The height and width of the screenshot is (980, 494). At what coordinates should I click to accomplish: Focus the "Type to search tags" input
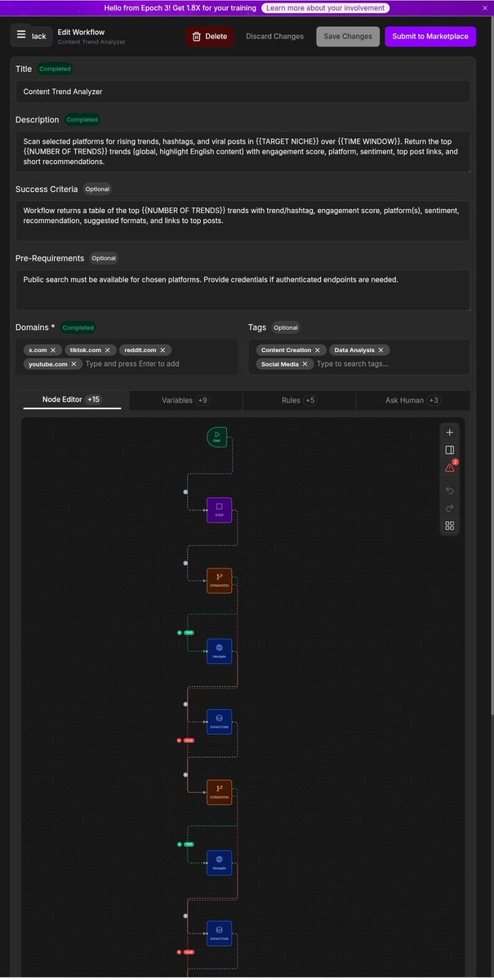click(353, 363)
